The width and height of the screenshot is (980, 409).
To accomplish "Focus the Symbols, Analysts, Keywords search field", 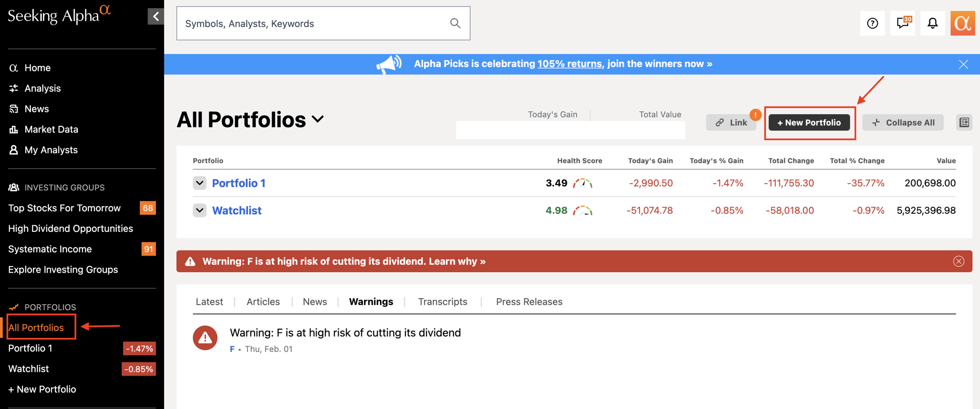I will click(x=313, y=23).
